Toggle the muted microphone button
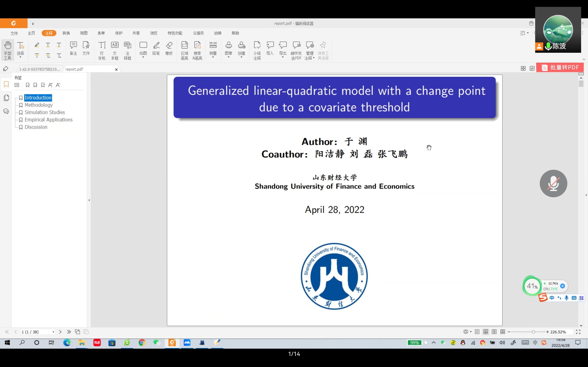Screen dimensions: 588x367 coord(553,183)
